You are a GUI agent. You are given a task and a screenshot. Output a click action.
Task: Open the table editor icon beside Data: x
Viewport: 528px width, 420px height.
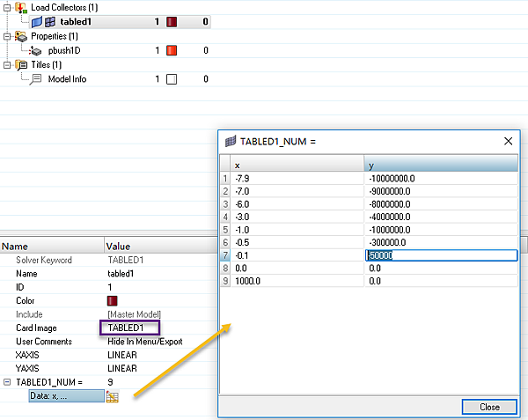coord(112,396)
